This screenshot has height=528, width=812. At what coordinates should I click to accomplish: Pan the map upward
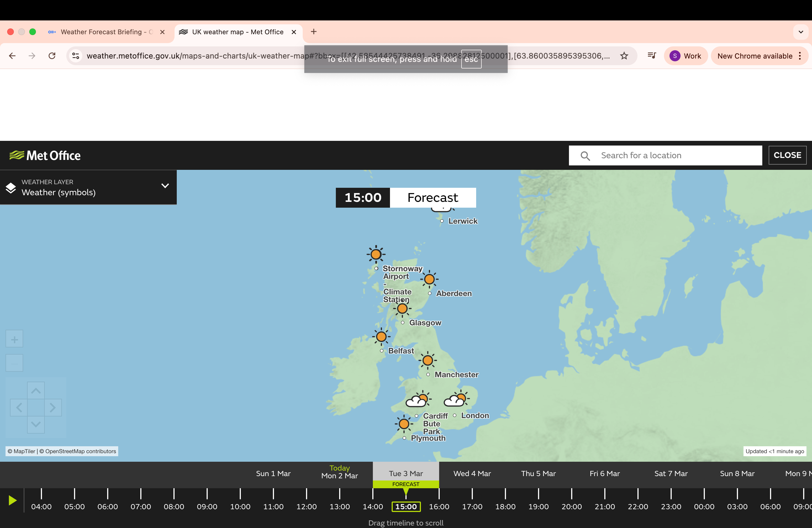coord(36,390)
